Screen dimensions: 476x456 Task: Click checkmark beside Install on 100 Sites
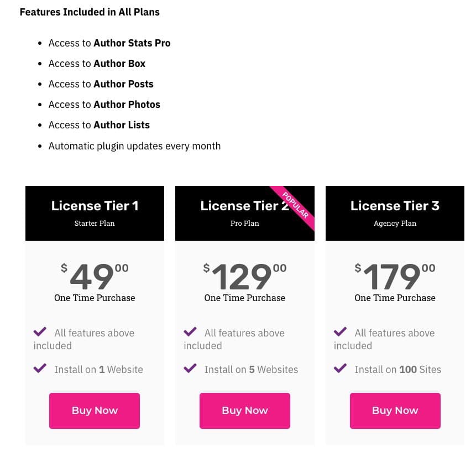click(x=340, y=368)
